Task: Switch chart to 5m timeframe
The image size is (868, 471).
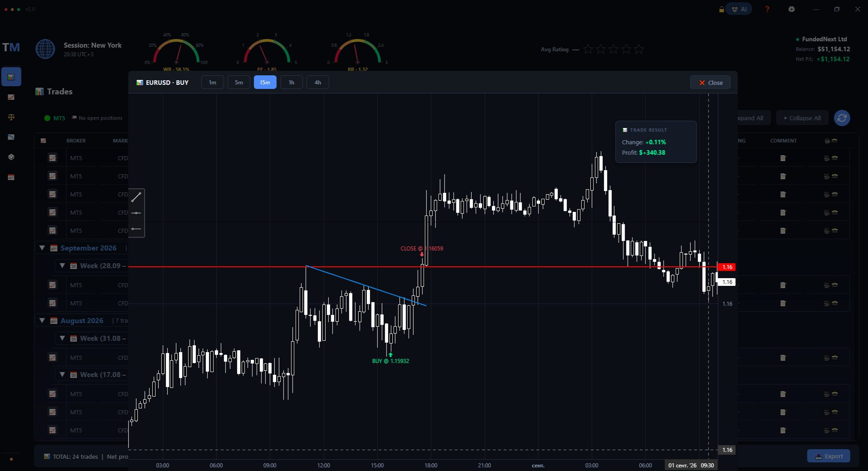Action: pos(239,83)
